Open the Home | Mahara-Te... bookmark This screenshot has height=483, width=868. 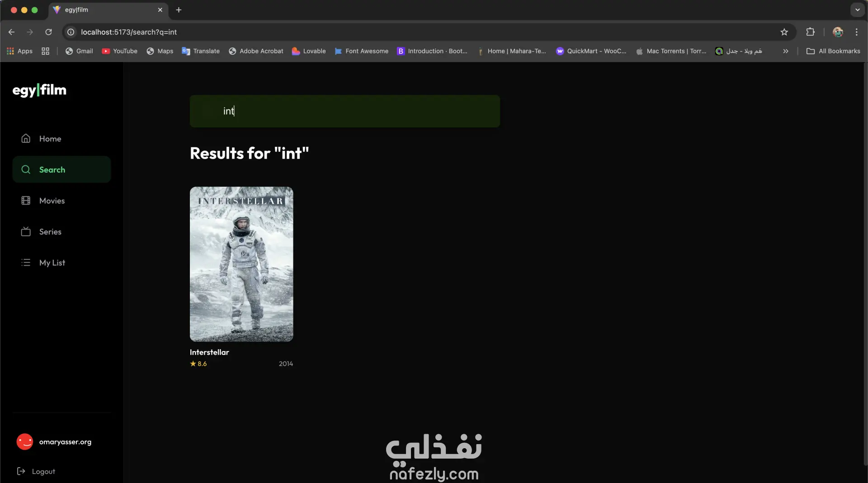pos(512,51)
